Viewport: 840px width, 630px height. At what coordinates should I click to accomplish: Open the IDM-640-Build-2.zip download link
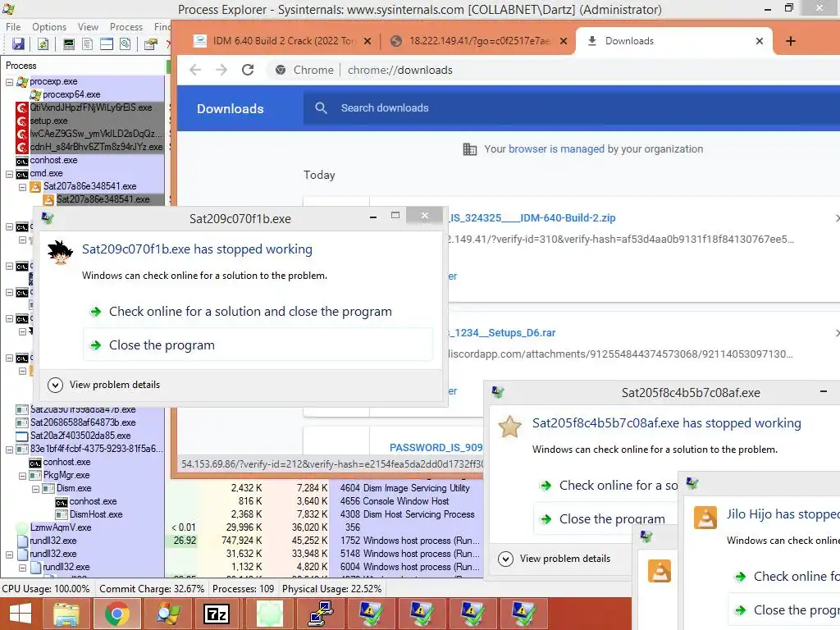point(532,218)
